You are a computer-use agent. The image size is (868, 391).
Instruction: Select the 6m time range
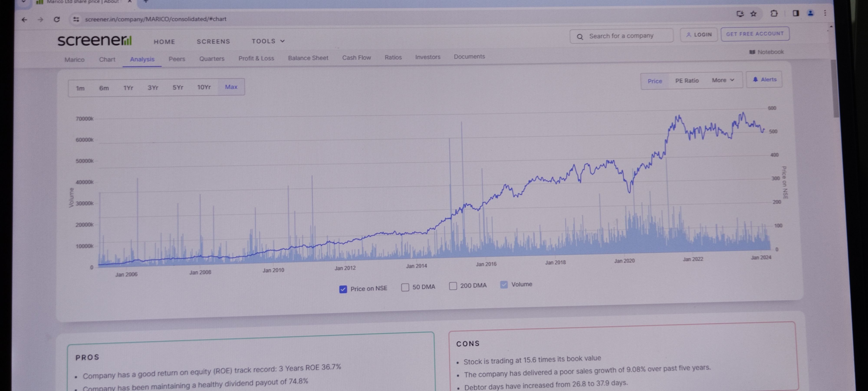tap(104, 88)
